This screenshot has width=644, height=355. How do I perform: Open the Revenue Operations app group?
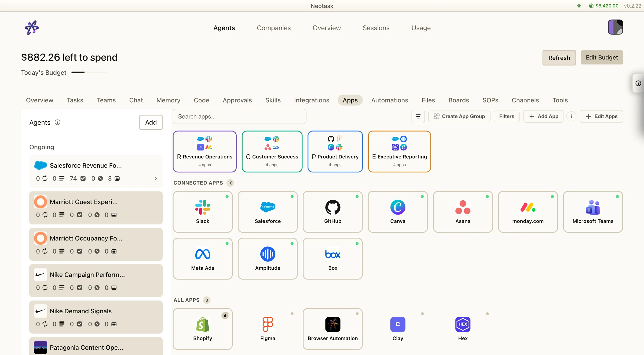tap(204, 151)
